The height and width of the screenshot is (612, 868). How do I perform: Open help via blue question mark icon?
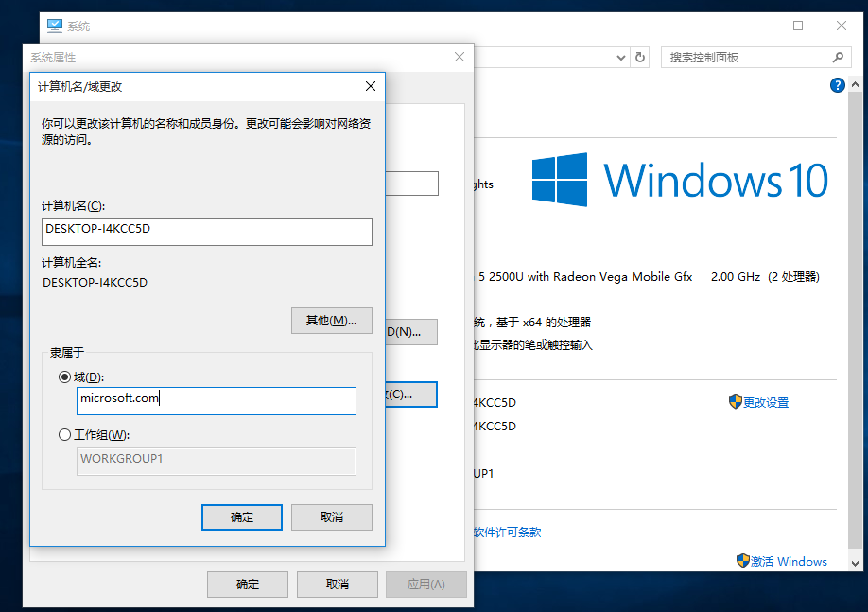click(x=837, y=85)
